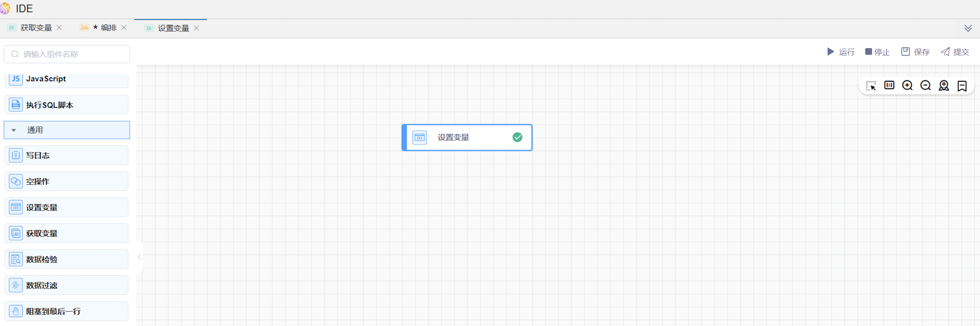Save the workflow with 保存
This screenshot has width=980, height=326.
click(x=915, y=52)
